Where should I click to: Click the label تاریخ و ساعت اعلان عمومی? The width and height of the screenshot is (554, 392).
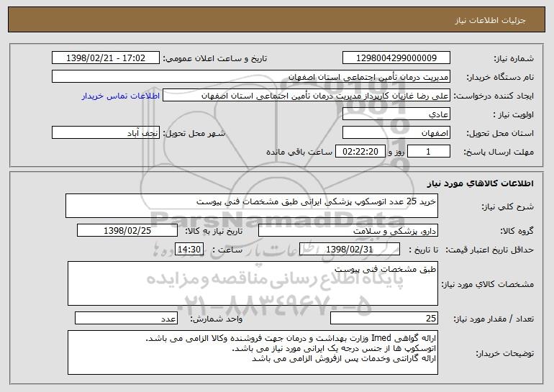[x=215, y=58]
